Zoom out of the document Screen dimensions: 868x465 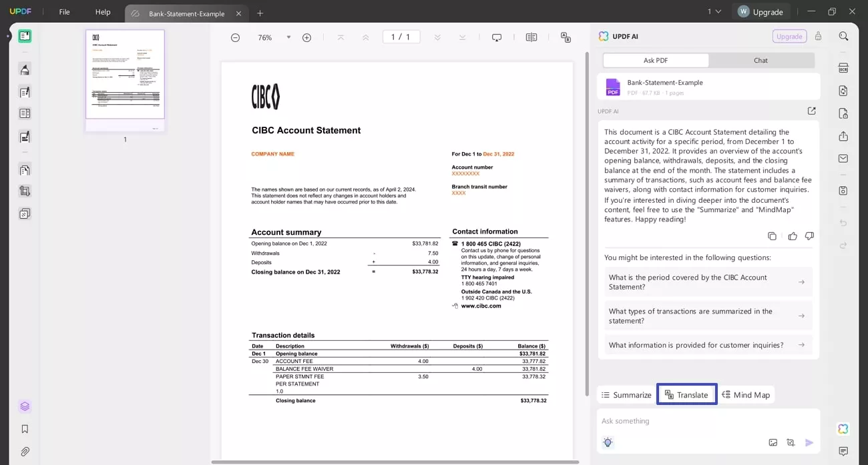pos(235,37)
